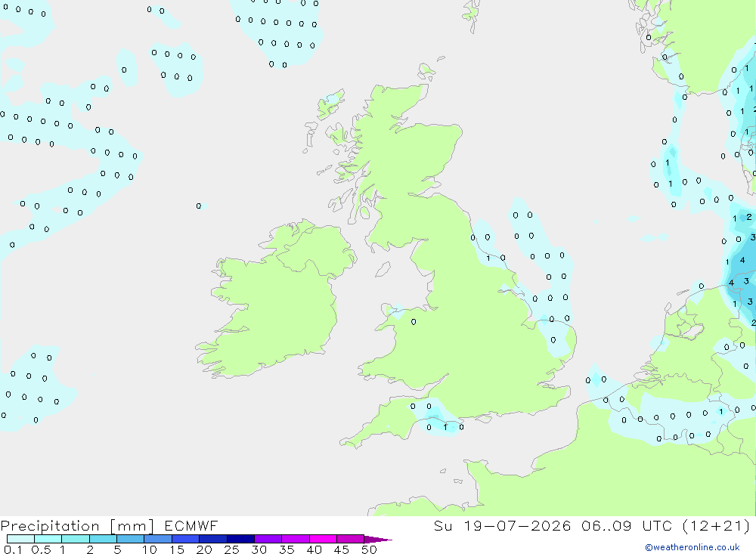
Task: Click the "(12+21)" forecast run label
Action: (x=717, y=525)
